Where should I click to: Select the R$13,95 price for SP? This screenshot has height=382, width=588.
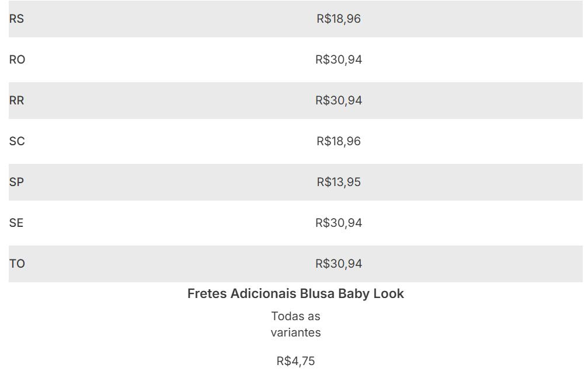point(339,182)
